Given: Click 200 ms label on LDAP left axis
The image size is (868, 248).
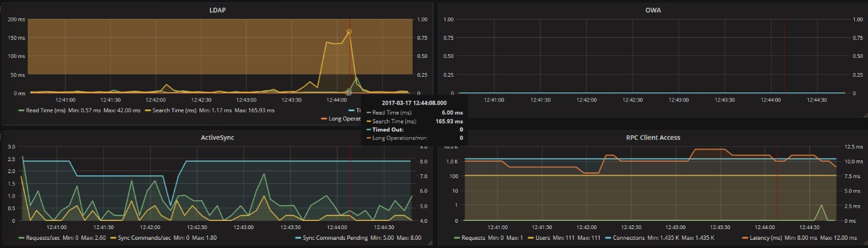Looking at the screenshot, I should [x=16, y=20].
